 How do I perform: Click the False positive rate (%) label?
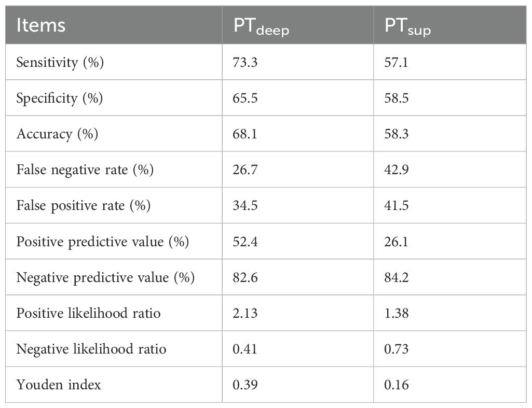84,206
